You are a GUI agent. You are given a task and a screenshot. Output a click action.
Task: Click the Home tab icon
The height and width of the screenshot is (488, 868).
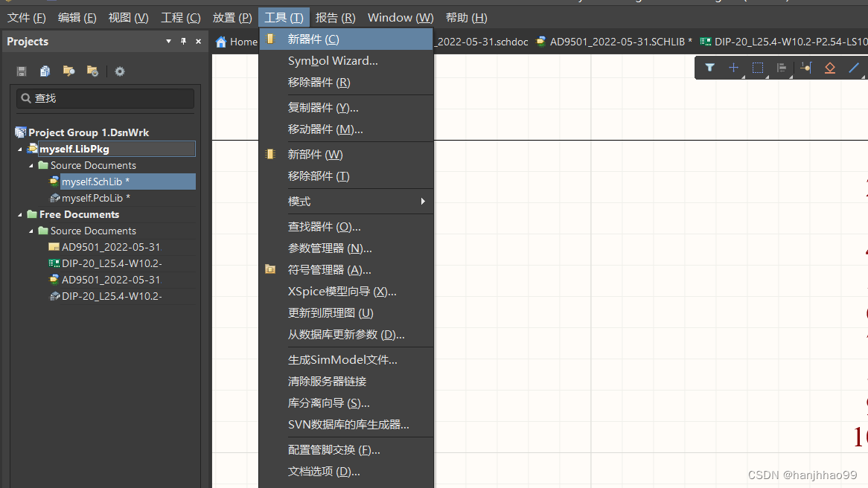(221, 42)
